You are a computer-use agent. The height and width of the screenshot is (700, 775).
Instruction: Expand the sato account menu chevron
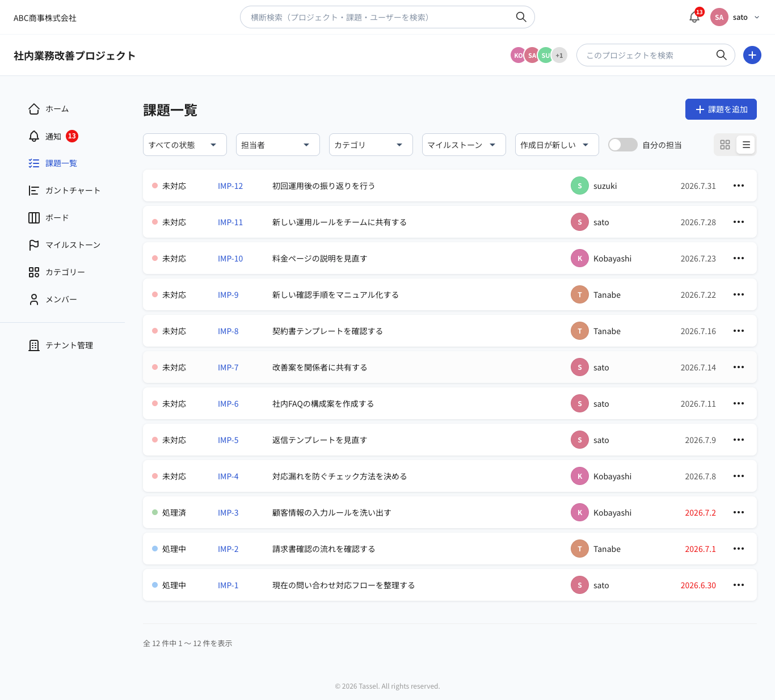point(757,17)
